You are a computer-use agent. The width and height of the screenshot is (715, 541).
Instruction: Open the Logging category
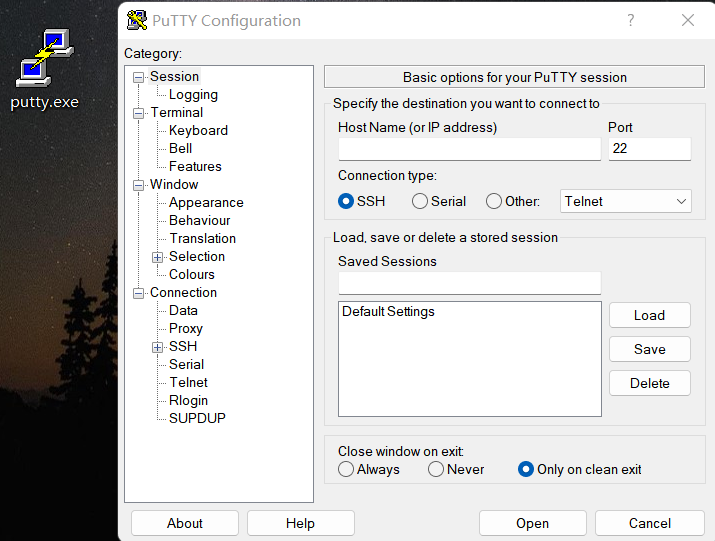pyautogui.click(x=193, y=94)
